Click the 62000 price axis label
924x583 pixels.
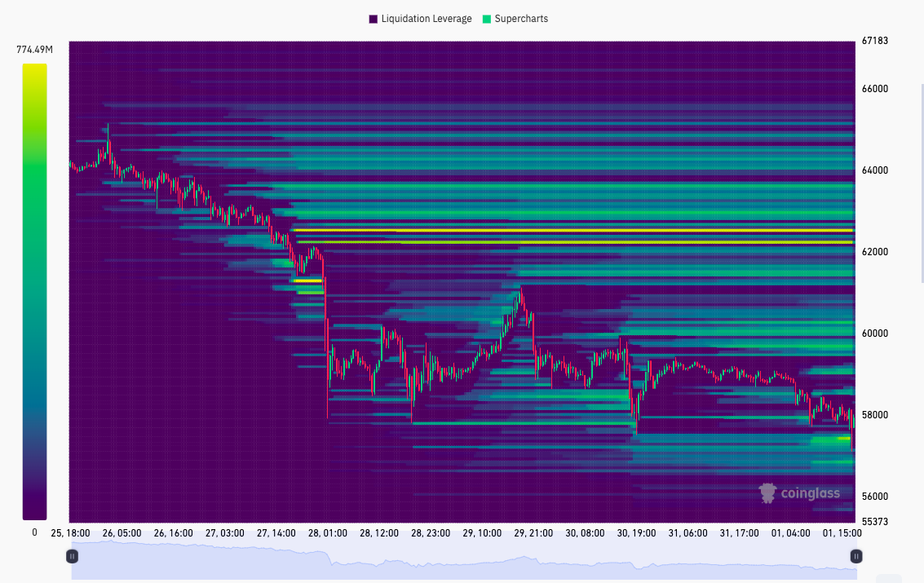874,252
